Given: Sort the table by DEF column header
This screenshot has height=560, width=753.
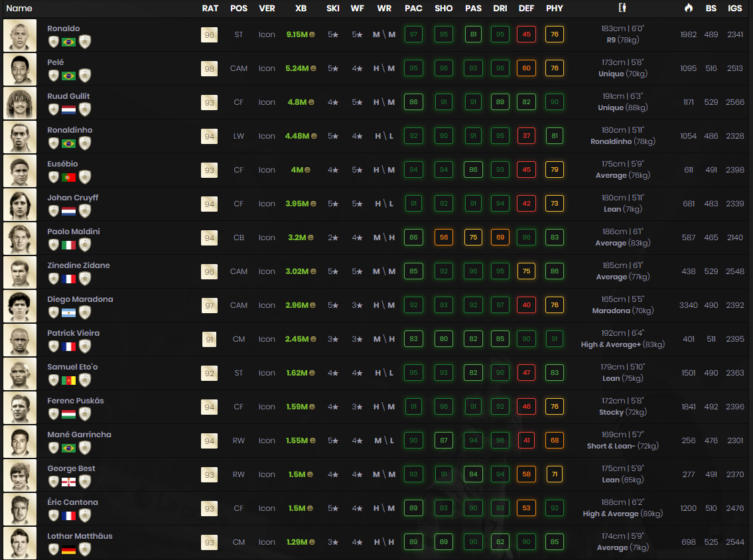Looking at the screenshot, I should 526,8.
